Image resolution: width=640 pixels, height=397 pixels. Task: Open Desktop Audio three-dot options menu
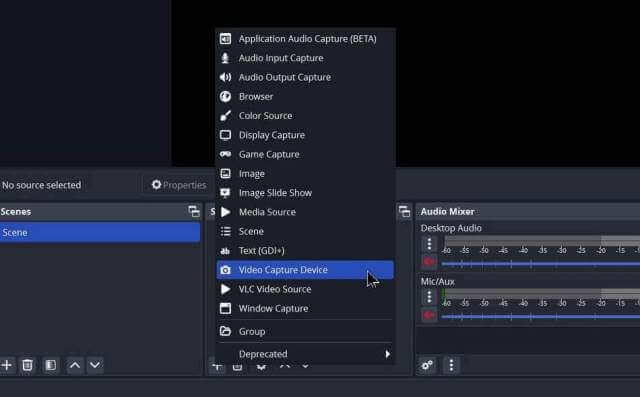pos(429,244)
